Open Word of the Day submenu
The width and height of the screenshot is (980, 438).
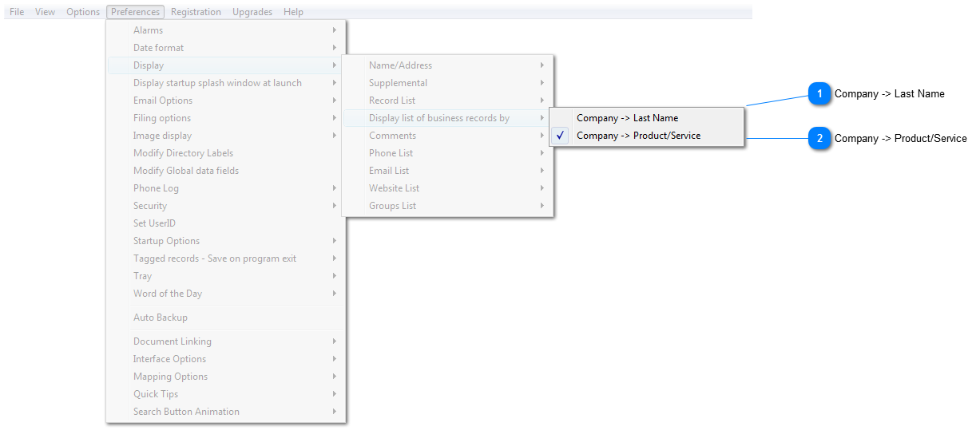[226, 294]
